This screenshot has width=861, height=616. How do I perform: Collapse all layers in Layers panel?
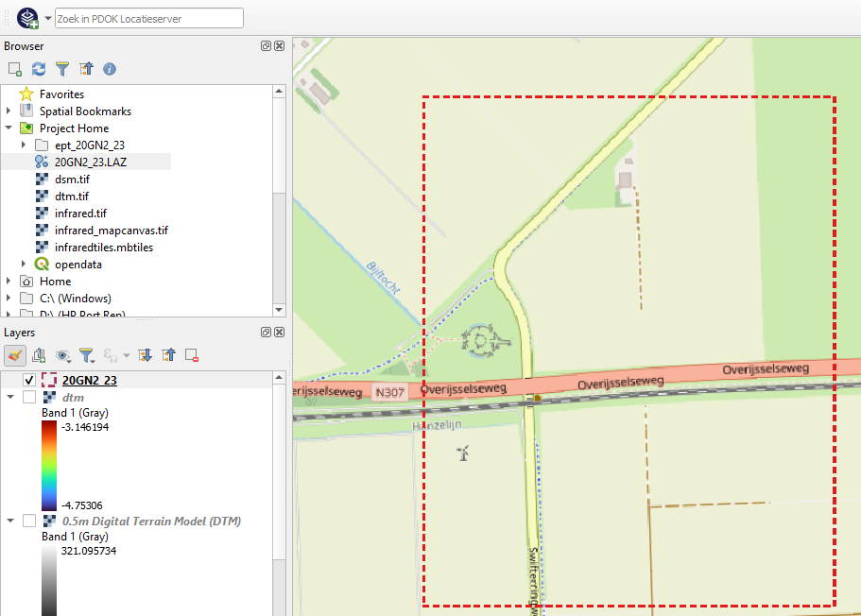coord(168,355)
